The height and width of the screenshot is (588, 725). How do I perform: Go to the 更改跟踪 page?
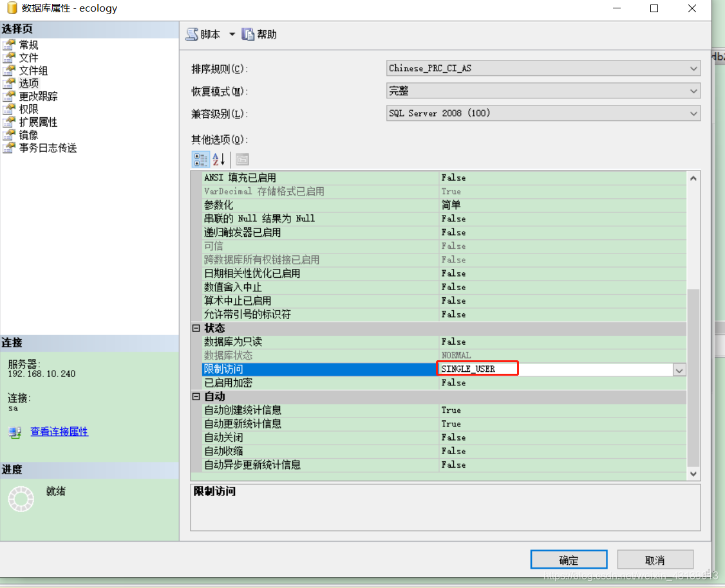[39, 96]
